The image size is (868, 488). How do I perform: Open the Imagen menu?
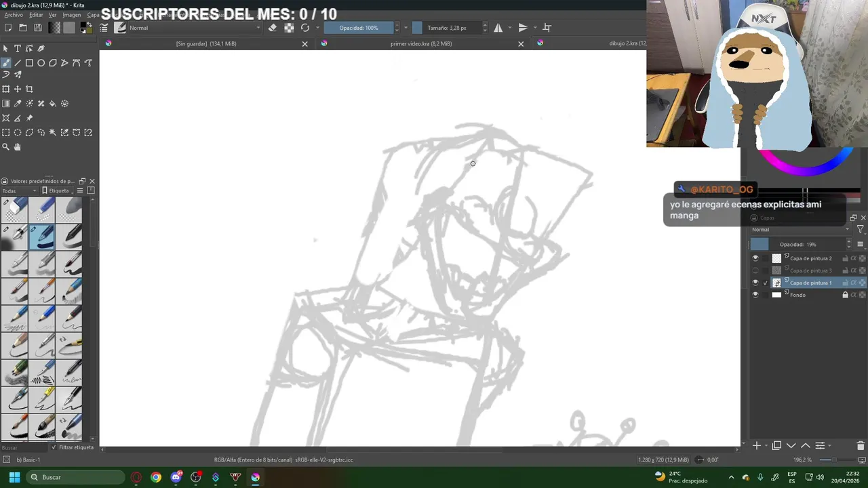[71, 15]
